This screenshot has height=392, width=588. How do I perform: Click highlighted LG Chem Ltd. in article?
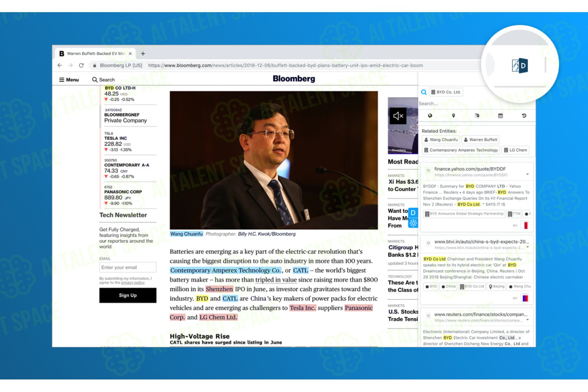coord(218,318)
